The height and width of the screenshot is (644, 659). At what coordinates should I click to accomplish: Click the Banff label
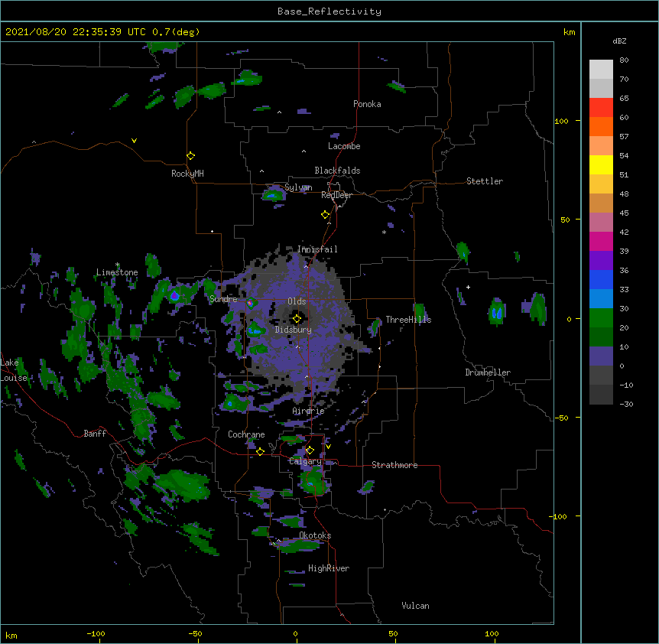(95, 434)
